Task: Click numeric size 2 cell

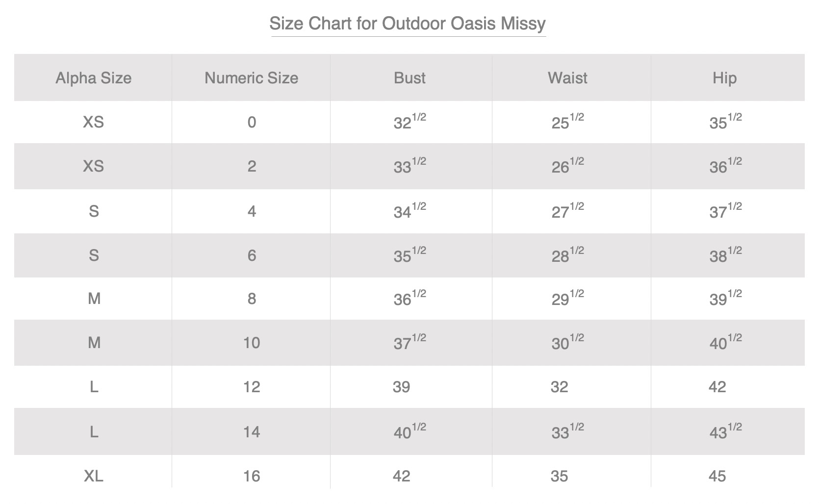Action: coord(252,166)
